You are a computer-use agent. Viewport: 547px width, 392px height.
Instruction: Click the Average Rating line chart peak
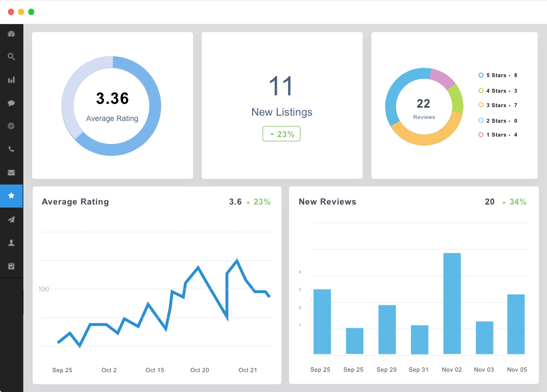tap(237, 260)
